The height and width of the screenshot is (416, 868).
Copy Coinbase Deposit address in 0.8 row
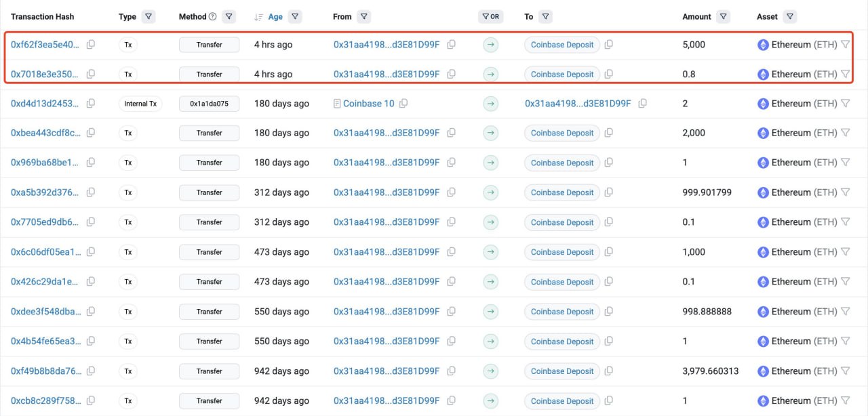608,74
